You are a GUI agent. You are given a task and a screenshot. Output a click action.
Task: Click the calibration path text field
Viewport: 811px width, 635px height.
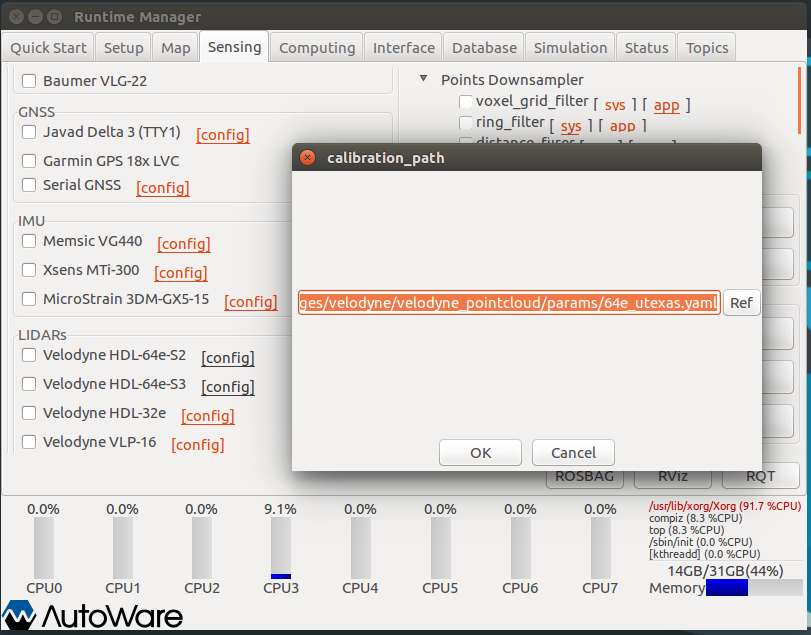click(x=509, y=303)
